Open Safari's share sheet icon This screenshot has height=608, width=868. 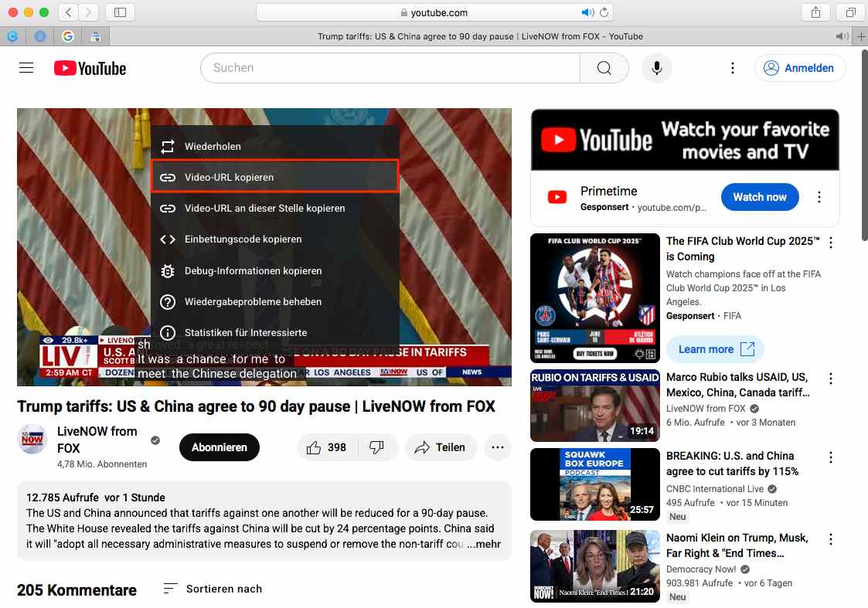pyautogui.click(x=815, y=12)
